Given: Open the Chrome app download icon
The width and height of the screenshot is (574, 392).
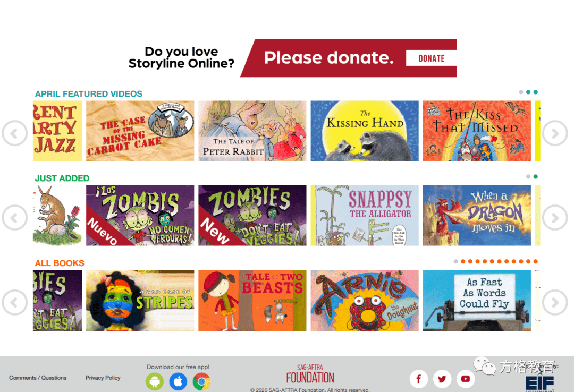Looking at the screenshot, I should [x=201, y=382].
